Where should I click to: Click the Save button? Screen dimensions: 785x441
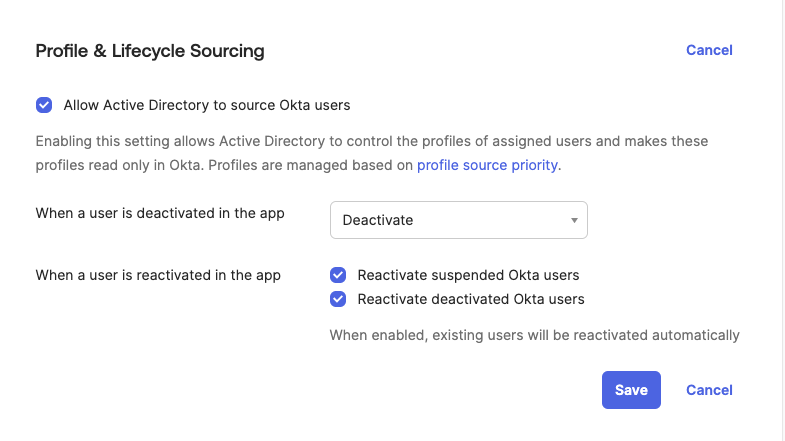(631, 390)
